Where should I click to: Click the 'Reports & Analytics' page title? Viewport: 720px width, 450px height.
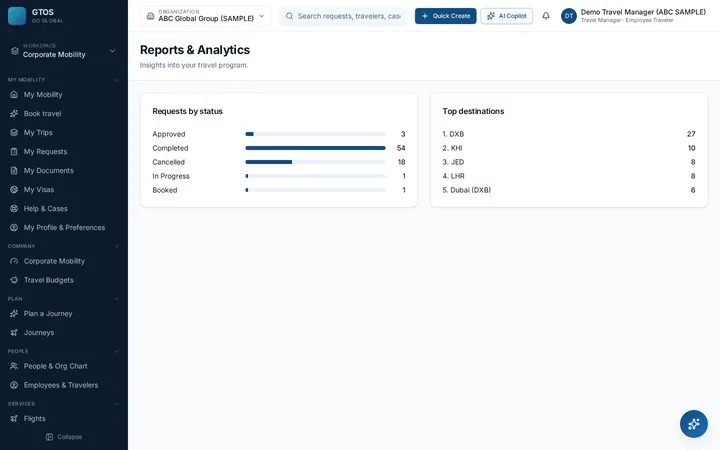(195, 50)
